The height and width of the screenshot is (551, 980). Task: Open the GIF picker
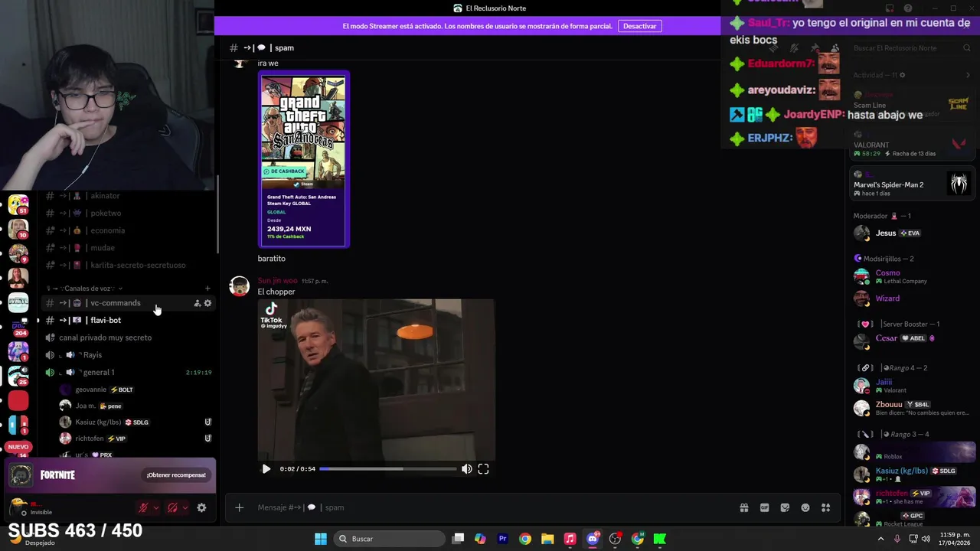pos(764,507)
